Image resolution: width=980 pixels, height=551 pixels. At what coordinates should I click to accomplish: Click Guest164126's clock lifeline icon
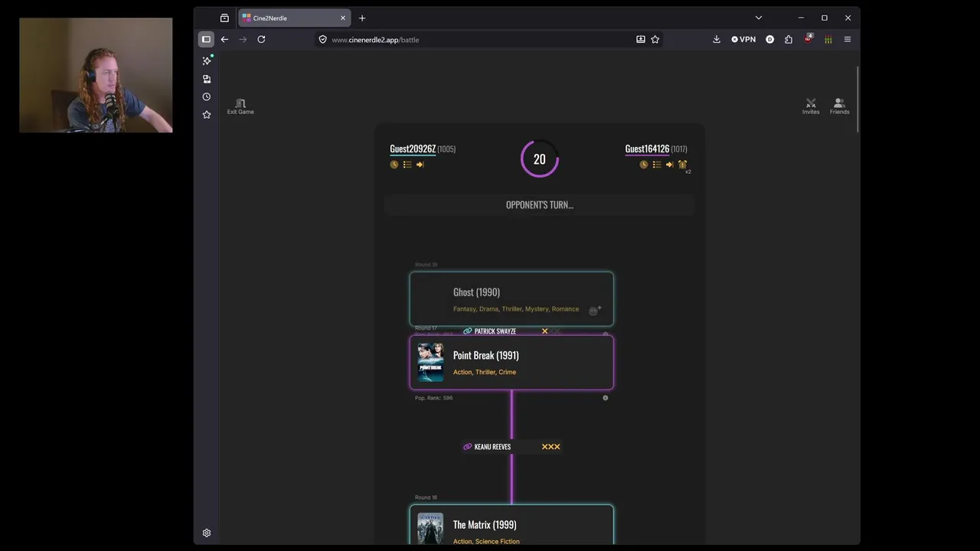(644, 165)
